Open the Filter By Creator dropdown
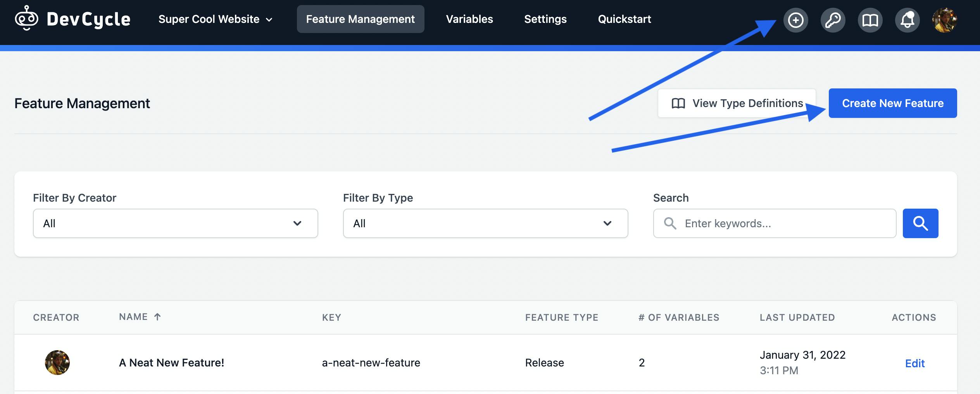Screen dimensions: 980x394 tap(175, 223)
